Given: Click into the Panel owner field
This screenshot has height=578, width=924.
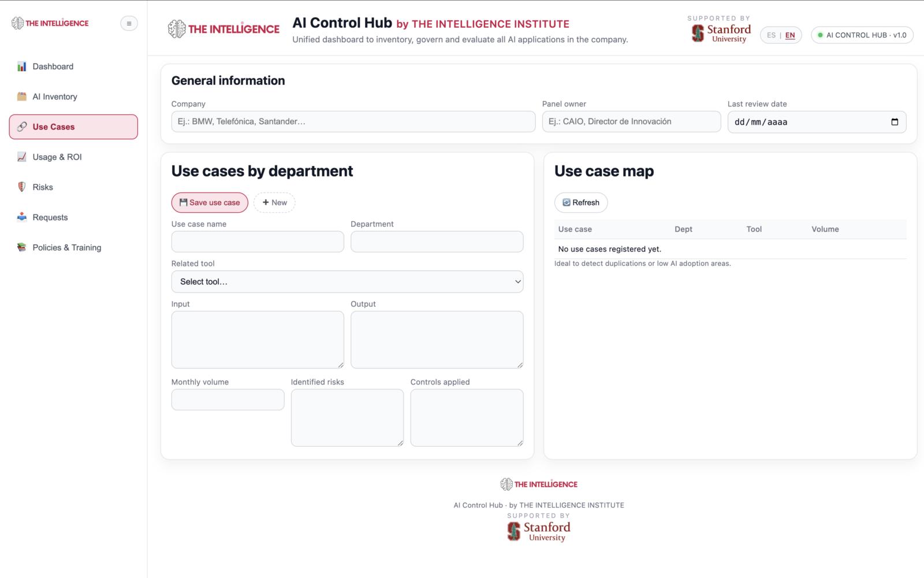Looking at the screenshot, I should click(x=631, y=121).
